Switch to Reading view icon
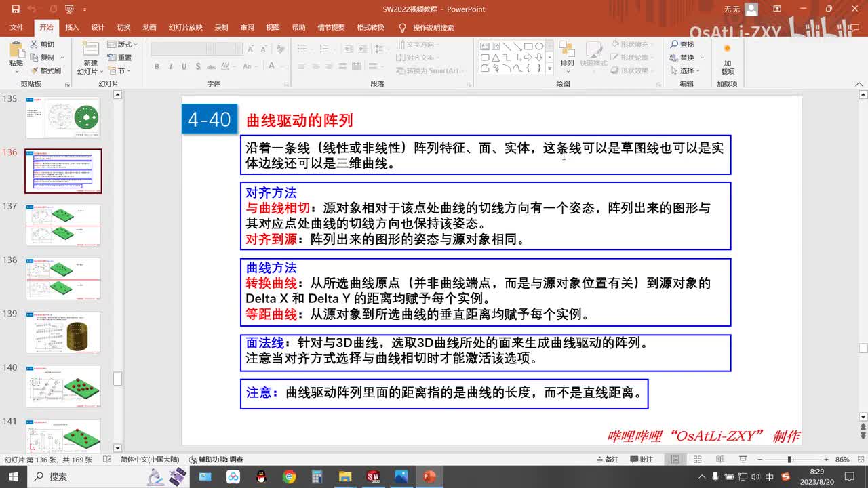This screenshot has width=868, height=488. 719,460
